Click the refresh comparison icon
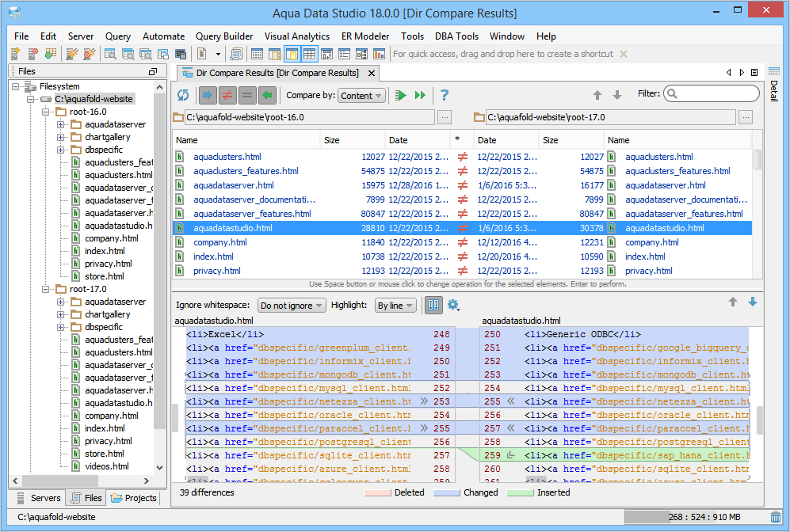790x532 pixels. (183, 95)
